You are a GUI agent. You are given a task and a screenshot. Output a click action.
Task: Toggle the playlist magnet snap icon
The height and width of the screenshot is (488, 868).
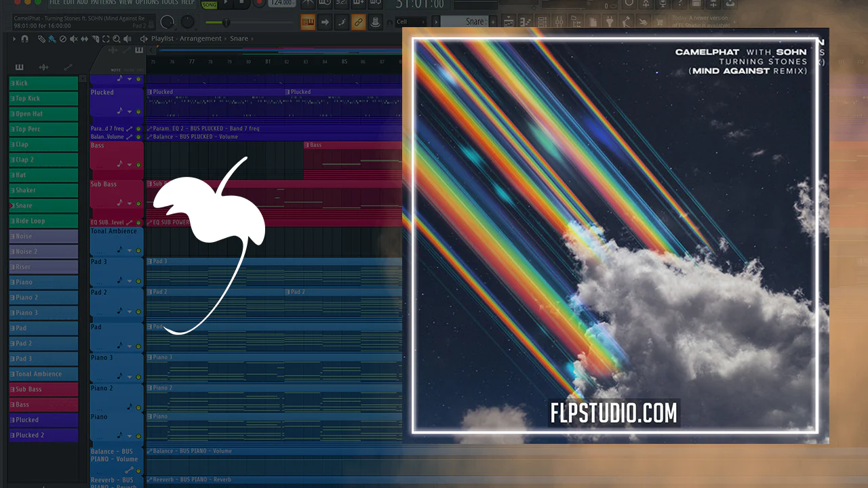25,39
